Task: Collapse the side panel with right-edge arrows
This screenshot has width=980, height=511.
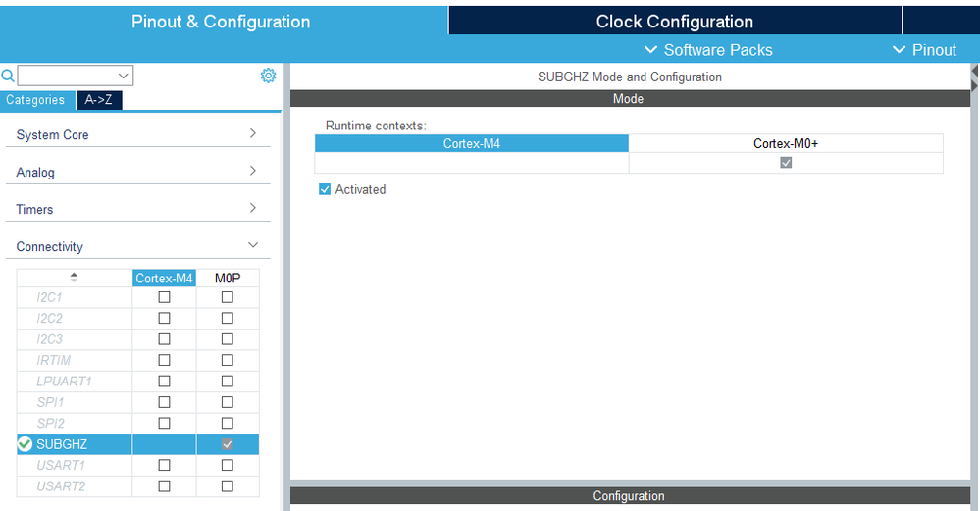Action: (974, 78)
